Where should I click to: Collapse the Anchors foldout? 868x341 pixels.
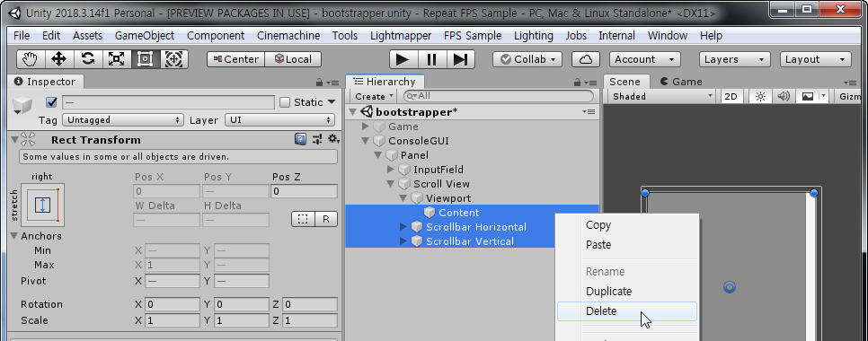click(x=14, y=236)
